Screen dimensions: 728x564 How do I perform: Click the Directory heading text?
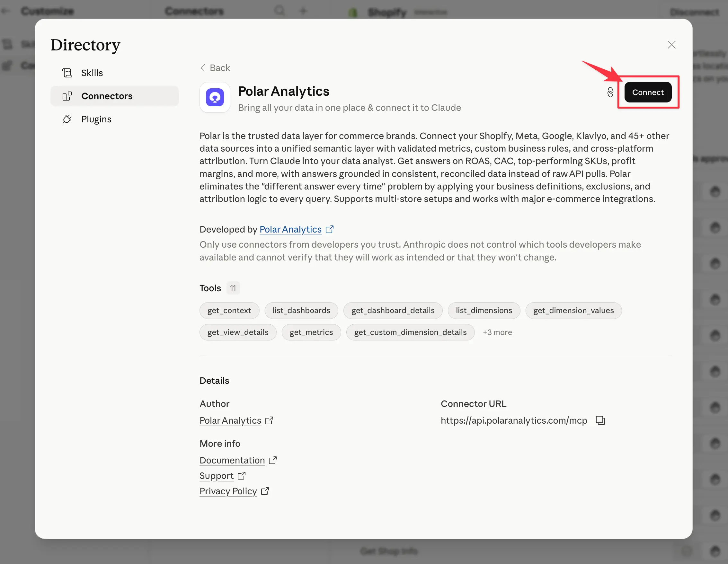[85, 45]
